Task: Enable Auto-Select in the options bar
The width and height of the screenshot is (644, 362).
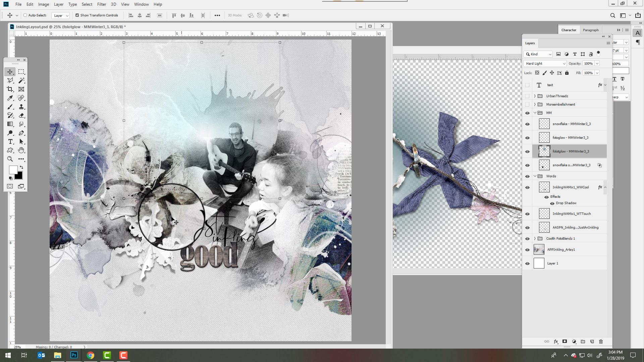Action: (x=25, y=15)
